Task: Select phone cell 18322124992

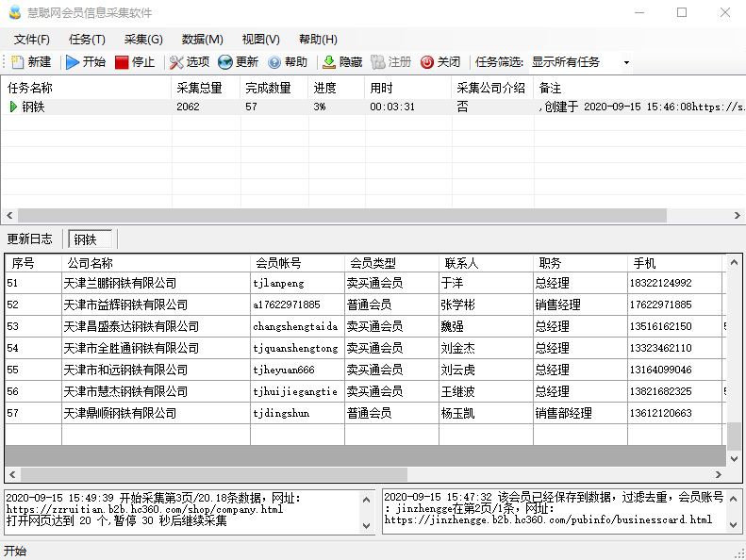Action: 674,283
